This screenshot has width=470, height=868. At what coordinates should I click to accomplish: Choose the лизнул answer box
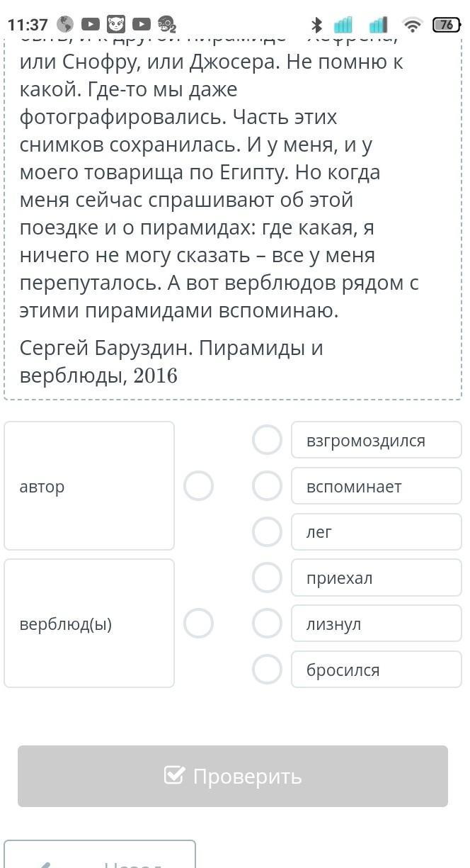click(x=376, y=624)
